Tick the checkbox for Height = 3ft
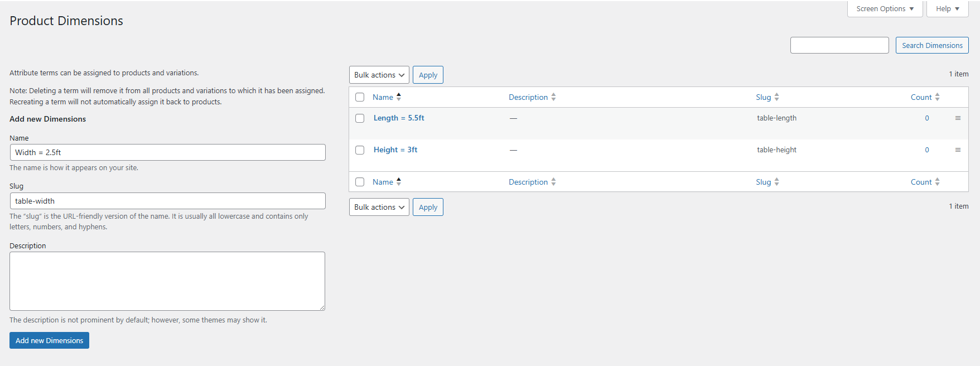The image size is (980, 366). (x=360, y=150)
